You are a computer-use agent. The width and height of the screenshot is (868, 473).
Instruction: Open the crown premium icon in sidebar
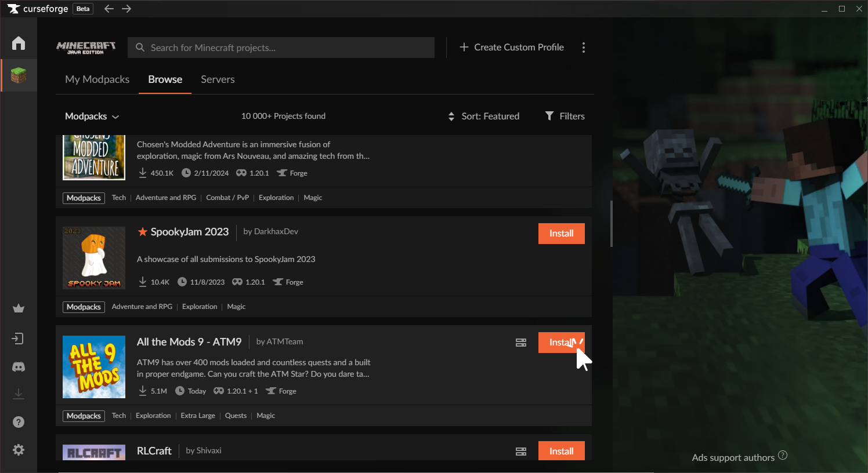pos(19,308)
